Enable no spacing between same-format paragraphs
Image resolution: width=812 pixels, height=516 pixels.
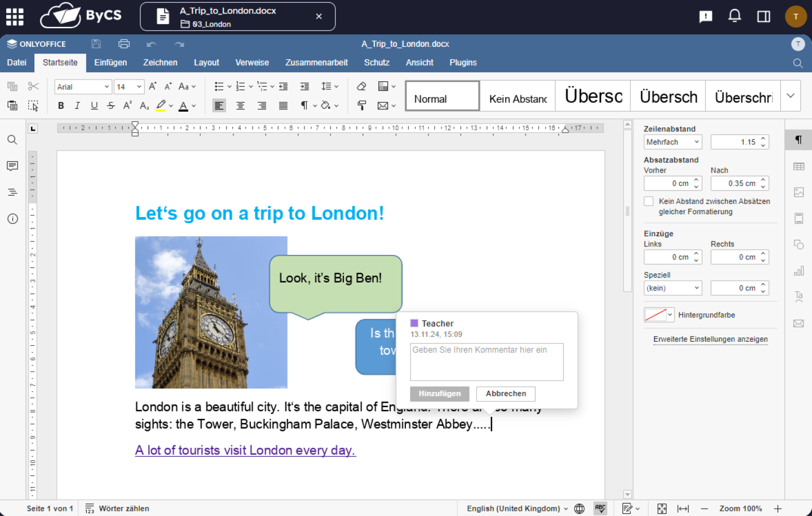[649, 201]
